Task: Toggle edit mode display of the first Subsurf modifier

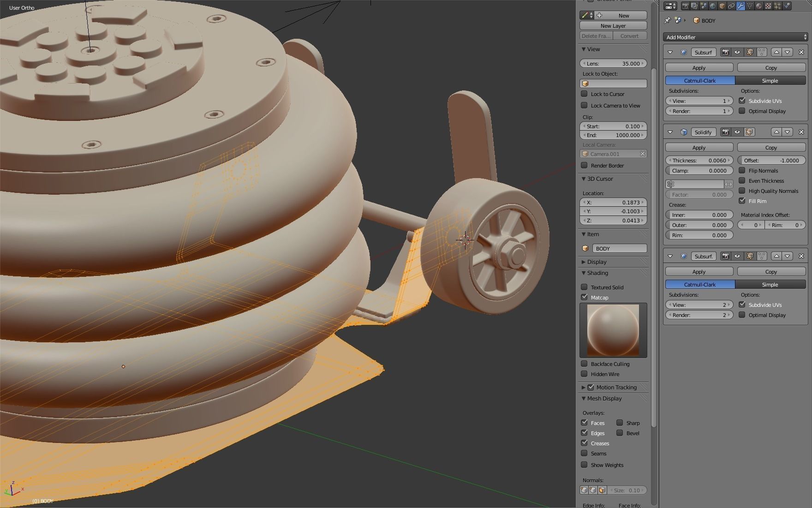Action: (750, 52)
